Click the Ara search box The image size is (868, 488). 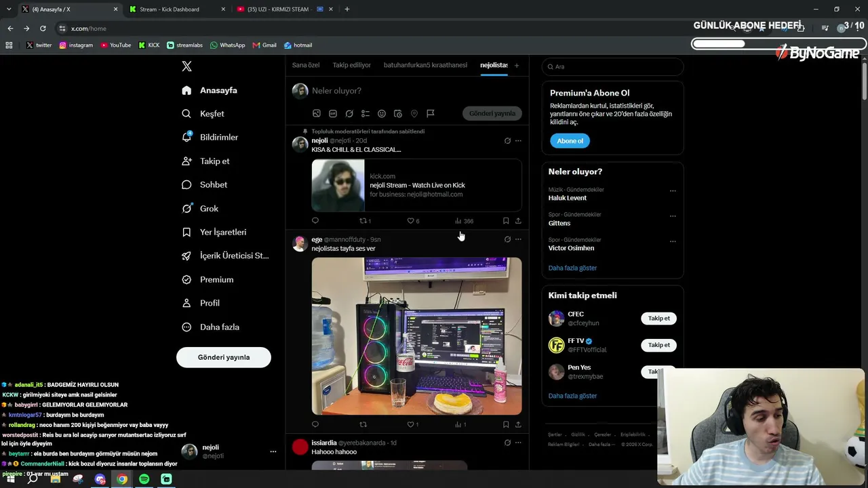[x=613, y=66]
